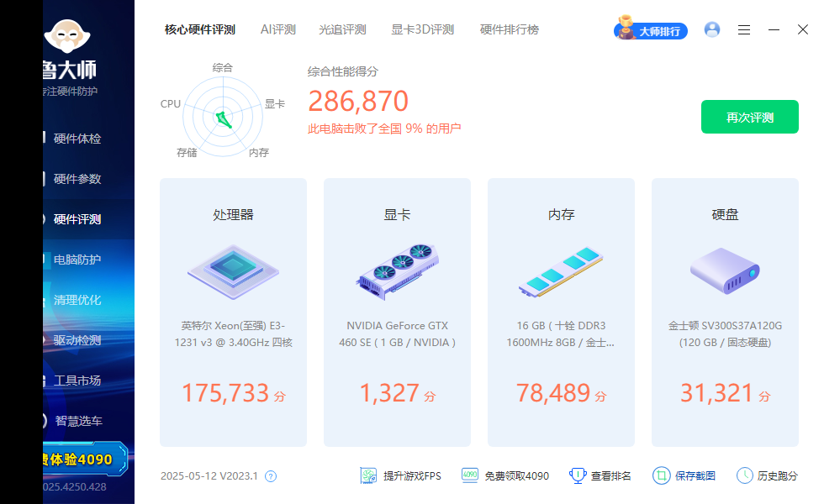The width and height of the screenshot is (824, 504).
Task: Click the Xeon E3-1231 v3 processor description
Action: [234, 334]
